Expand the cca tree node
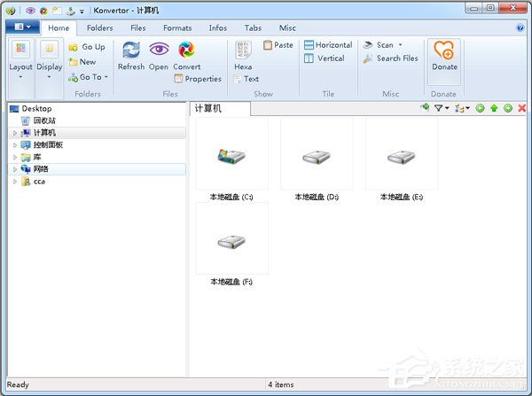The width and height of the screenshot is (532, 396). [15, 182]
